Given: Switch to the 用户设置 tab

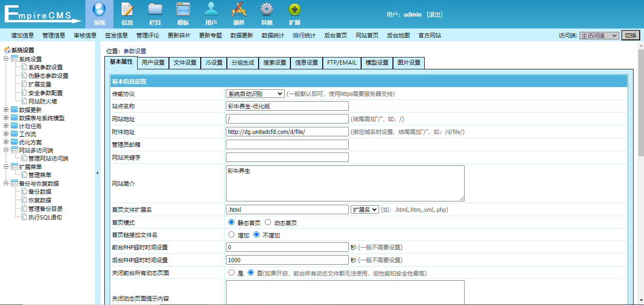Looking at the screenshot, I should [153, 63].
